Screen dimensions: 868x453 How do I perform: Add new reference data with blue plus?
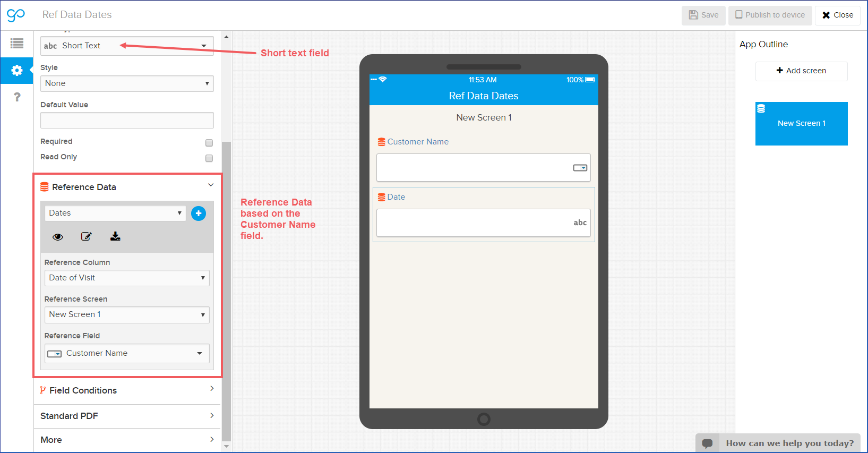click(199, 213)
